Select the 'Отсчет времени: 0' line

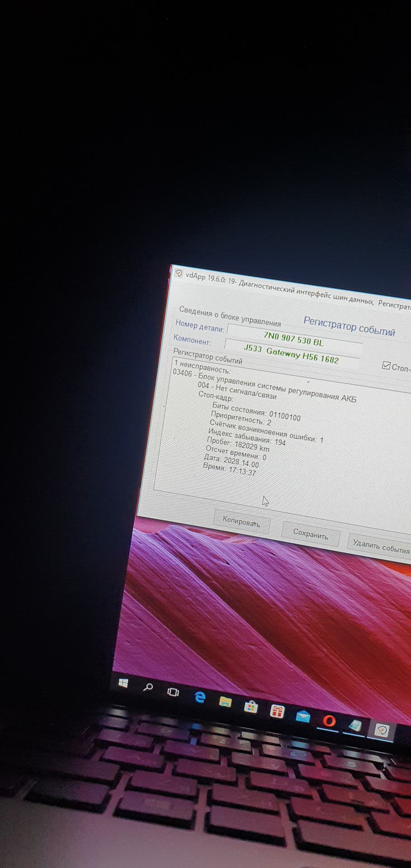click(236, 453)
